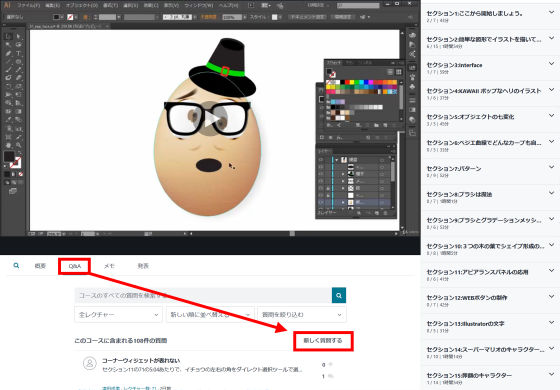The width and height of the screenshot is (560, 390).
Task: Select the Lasso tool
Action: pos(19,45)
